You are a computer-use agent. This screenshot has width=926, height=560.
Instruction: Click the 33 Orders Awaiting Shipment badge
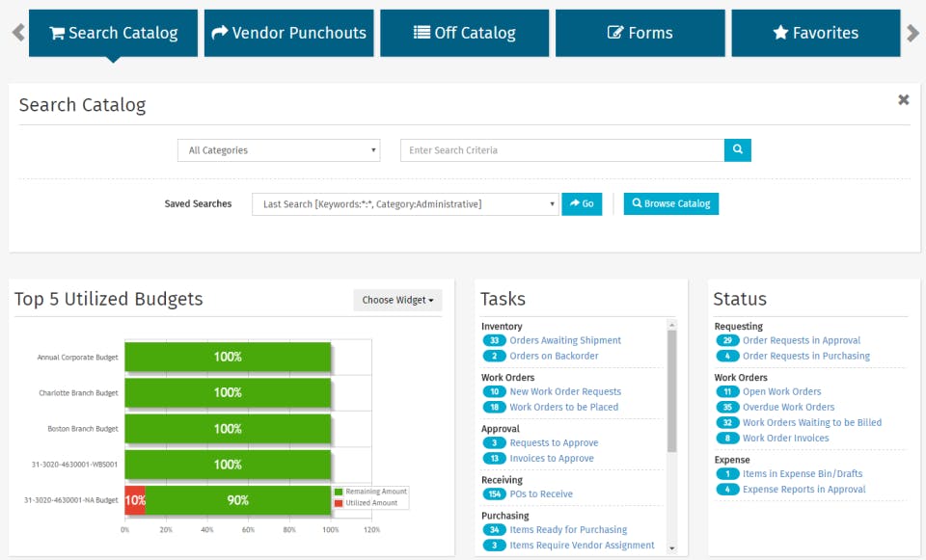click(x=494, y=340)
